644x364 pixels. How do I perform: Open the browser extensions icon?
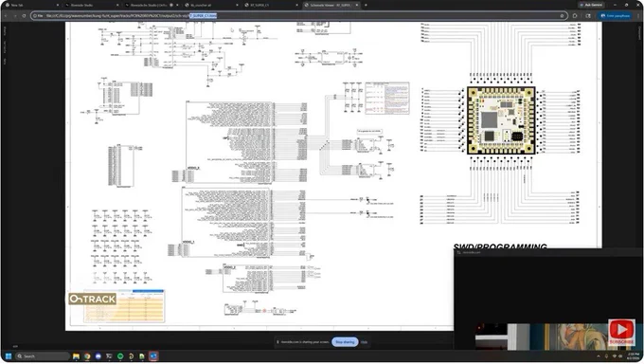coord(575,15)
